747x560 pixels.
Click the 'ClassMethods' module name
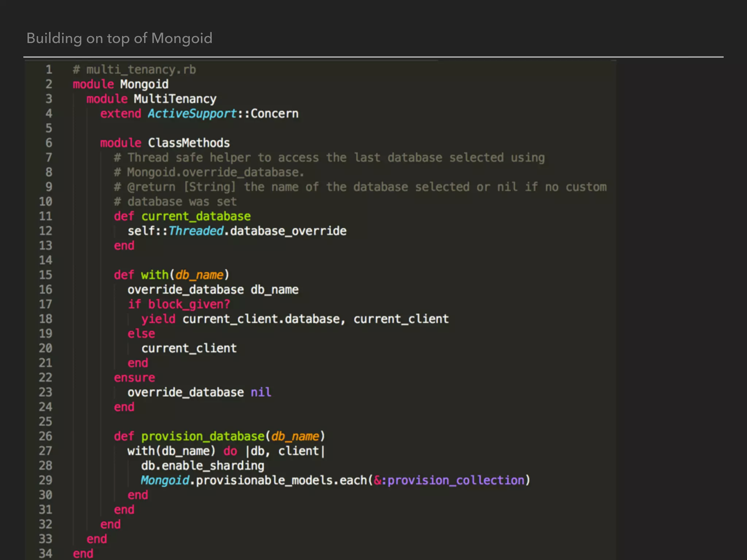189,143
